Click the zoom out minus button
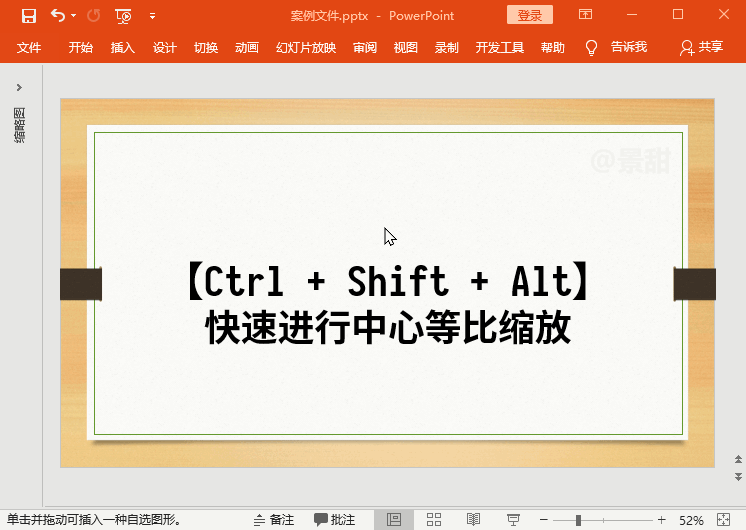The width and height of the screenshot is (746, 530). pyautogui.click(x=544, y=520)
